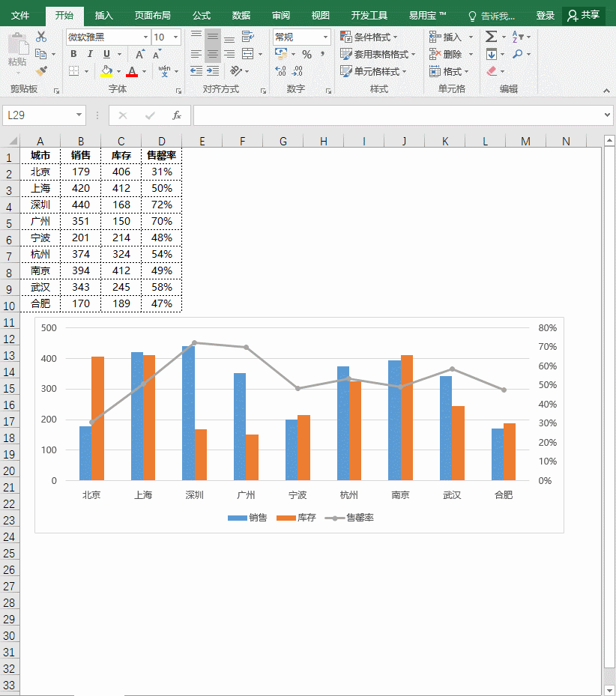Align text to top of cell
This screenshot has width=616, height=696.
pos(196,37)
